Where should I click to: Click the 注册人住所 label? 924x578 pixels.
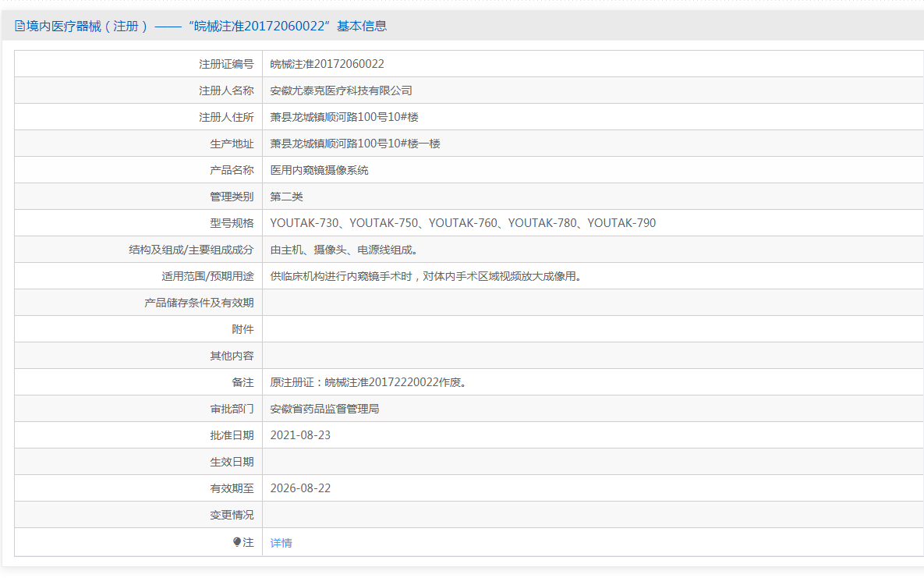[x=226, y=117]
